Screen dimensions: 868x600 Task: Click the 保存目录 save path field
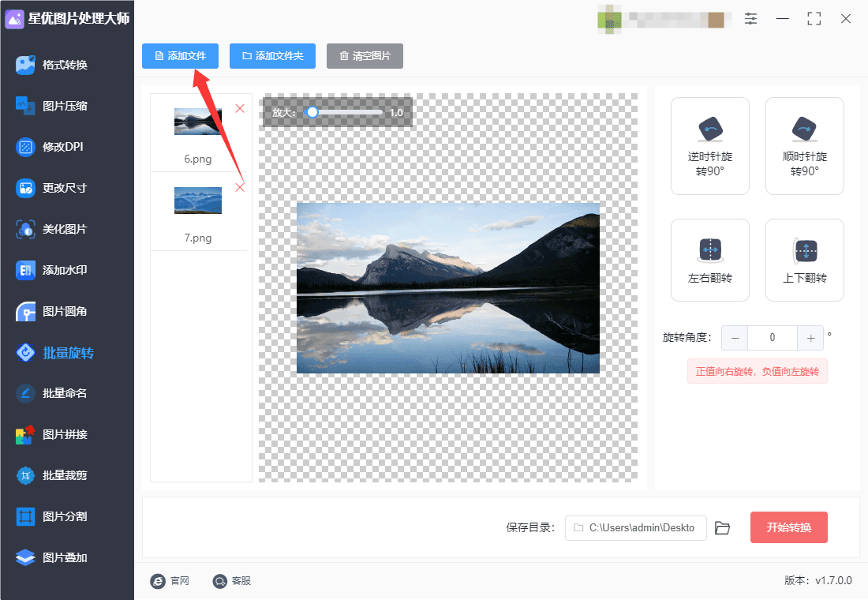(x=635, y=528)
